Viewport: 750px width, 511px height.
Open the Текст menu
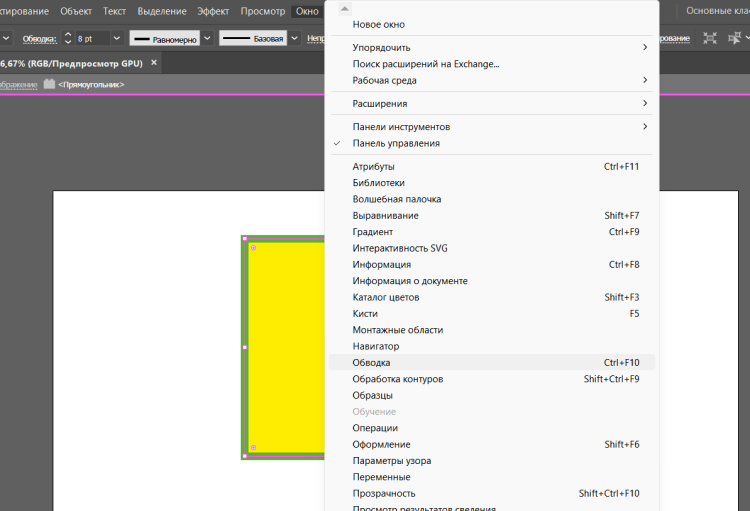[114, 11]
